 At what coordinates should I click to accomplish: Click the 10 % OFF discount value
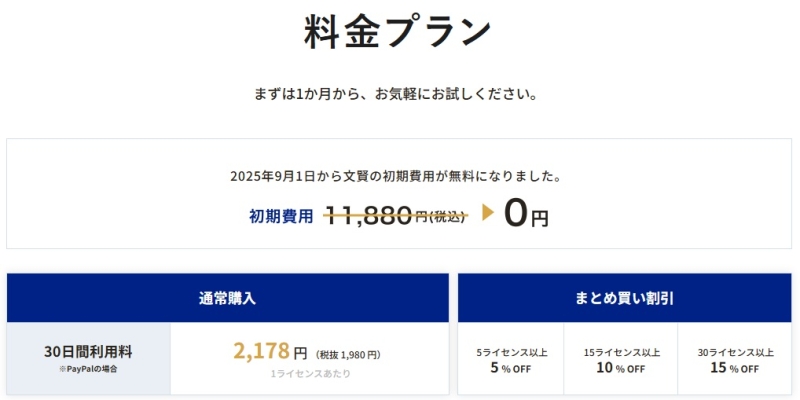(x=624, y=368)
